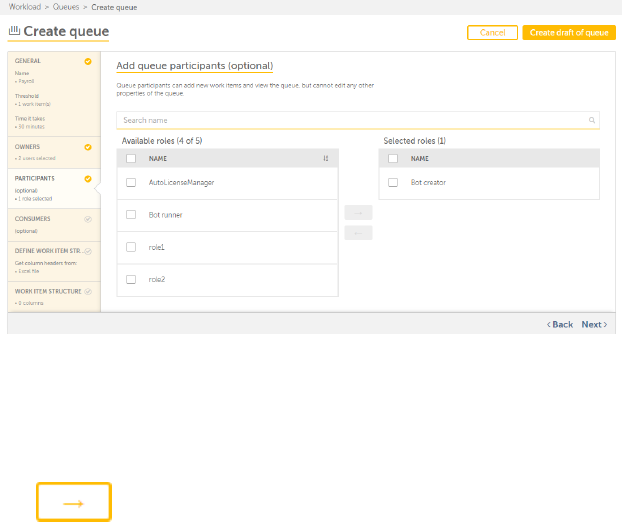Click the General step checkmark icon
This screenshot has width=622, height=522.
click(x=88, y=61)
